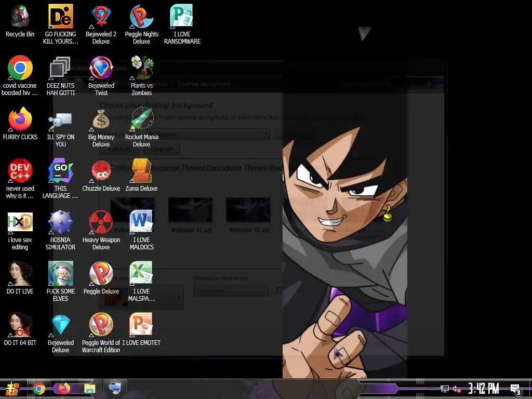532x399 pixels.
Task: Open Chrome from the taskbar
Action: (x=39, y=389)
